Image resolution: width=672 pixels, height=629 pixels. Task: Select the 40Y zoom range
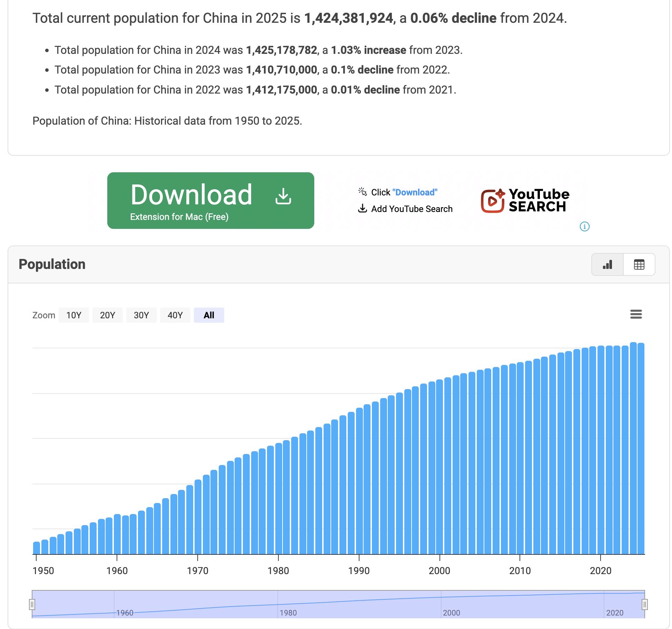pyautogui.click(x=175, y=315)
